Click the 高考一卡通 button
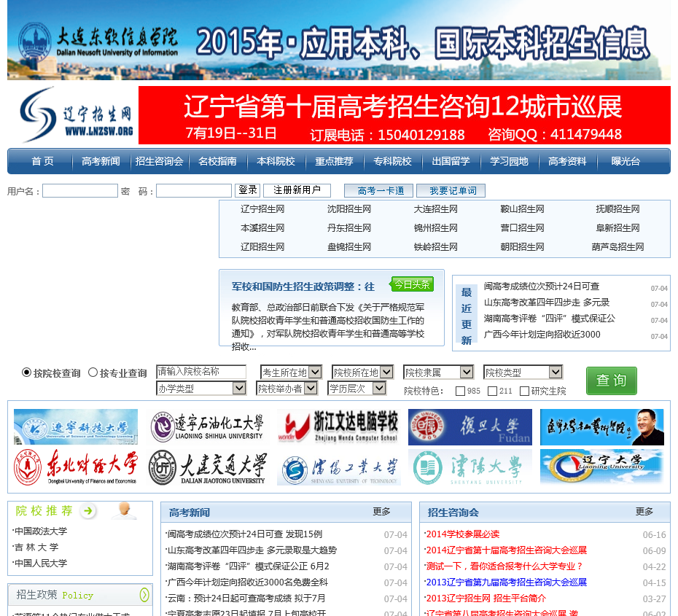This screenshot has width=678, height=616. pos(379,191)
